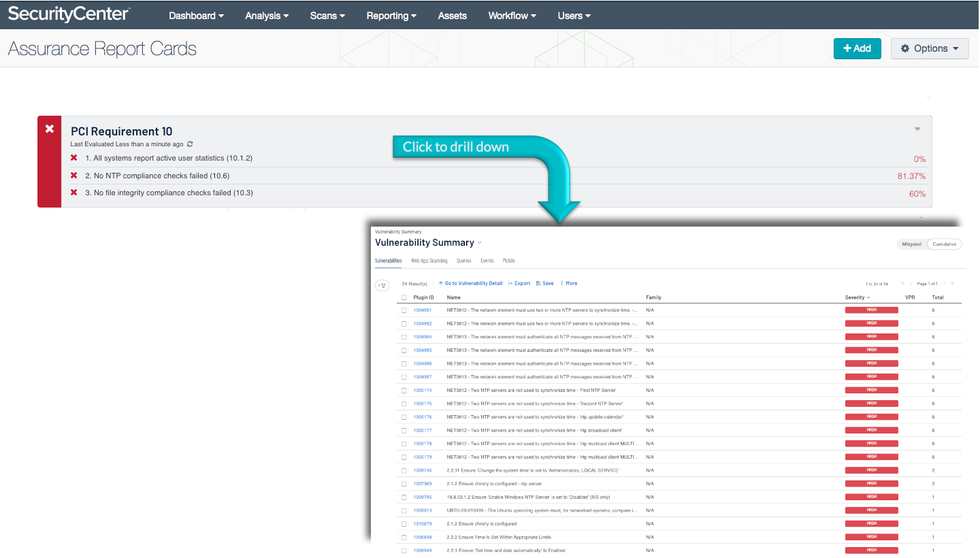This screenshot has height=558, width=980.
Task: Click Go to Vulnerability Detail
Action: click(470, 283)
